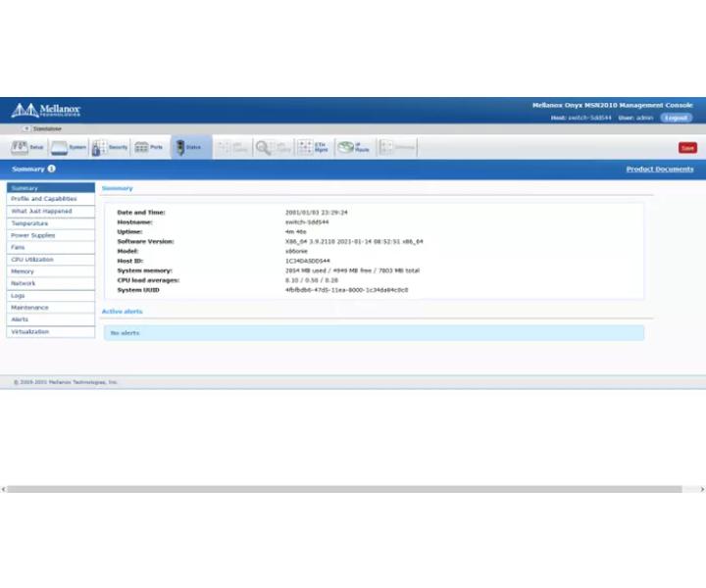Click the red Save button
Screen dimensions: 706x588
click(x=687, y=148)
